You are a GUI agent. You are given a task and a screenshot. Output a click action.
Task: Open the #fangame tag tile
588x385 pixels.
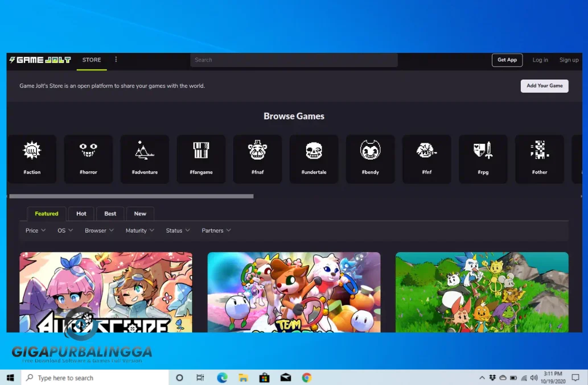pos(201,159)
